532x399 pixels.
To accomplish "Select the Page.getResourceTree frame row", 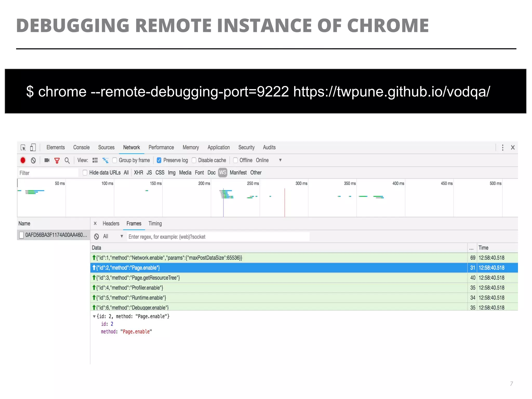I will coord(304,278).
